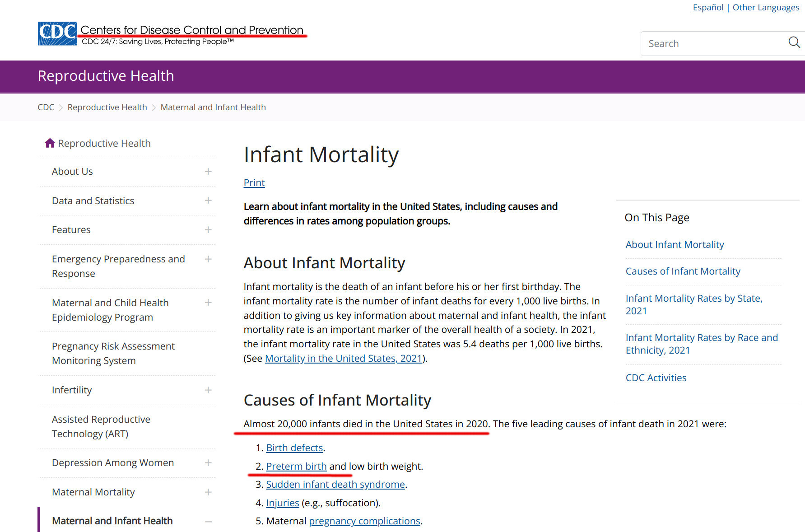
Task: Click the Español language link
Action: coord(708,7)
